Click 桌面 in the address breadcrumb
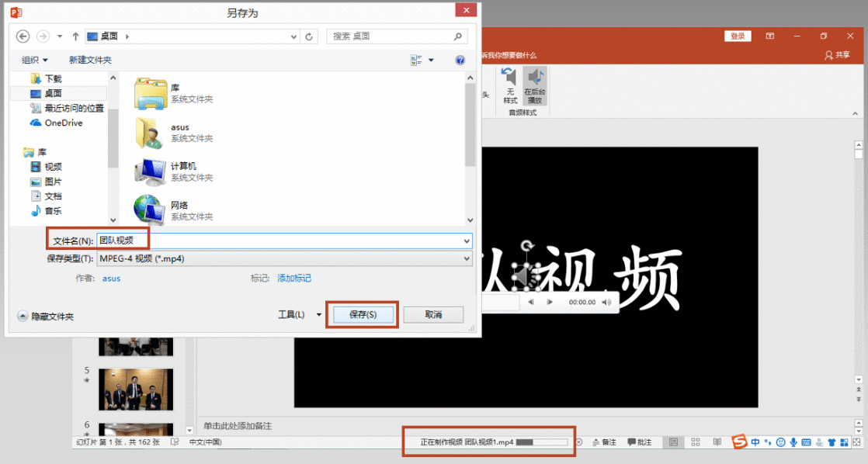Screen dimensions: 868x464 (109, 36)
